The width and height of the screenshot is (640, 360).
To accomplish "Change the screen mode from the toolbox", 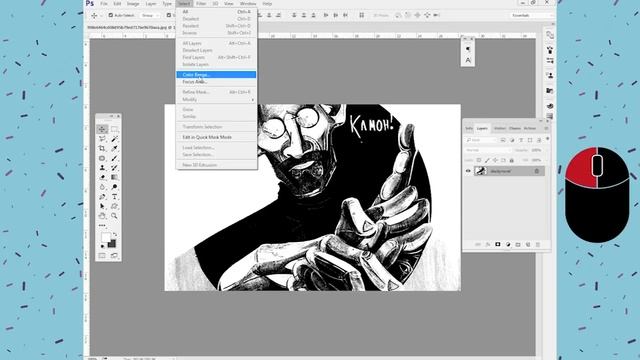I will click(x=114, y=256).
